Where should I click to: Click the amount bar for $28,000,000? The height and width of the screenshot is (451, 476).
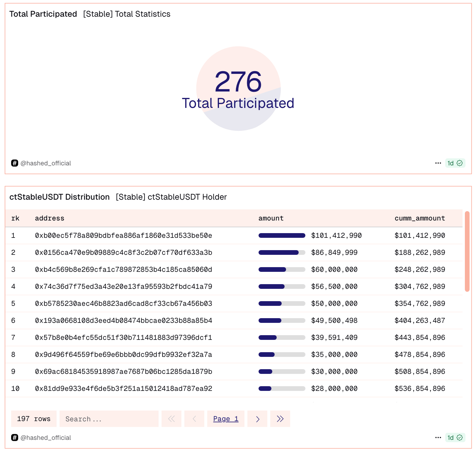[282, 389]
